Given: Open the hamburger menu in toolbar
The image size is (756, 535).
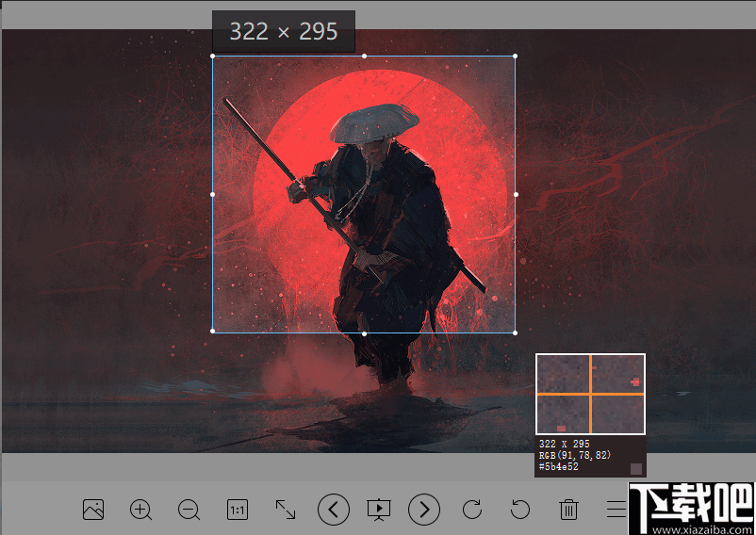Looking at the screenshot, I should tap(616, 510).
